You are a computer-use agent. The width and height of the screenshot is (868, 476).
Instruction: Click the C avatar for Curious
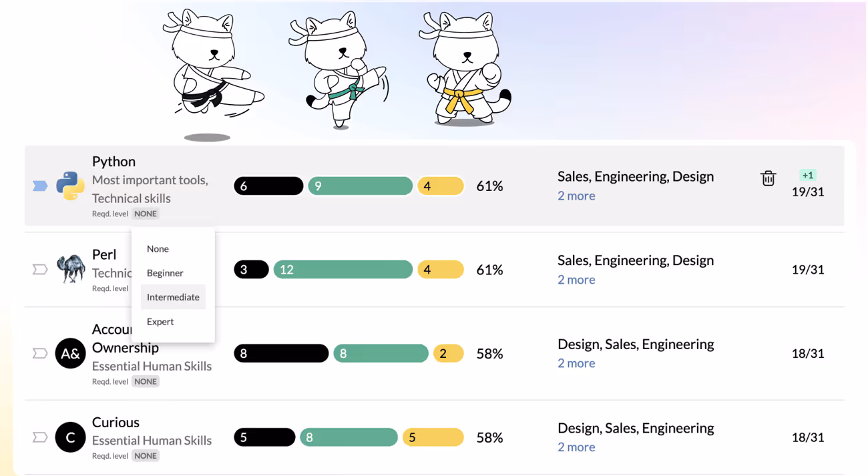click(70, 437)
